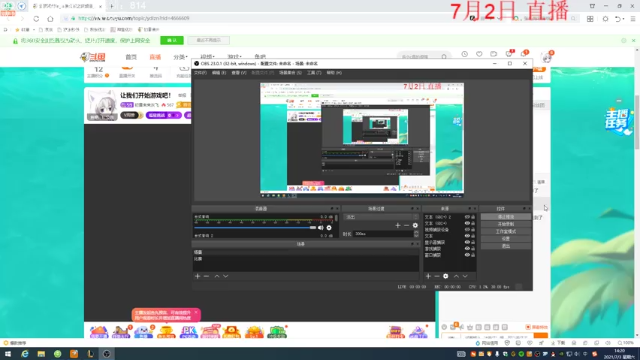Click search magnifier in website header
This screenshot has width=640, height=360.
pyautogui.click(x=444, y=57)
